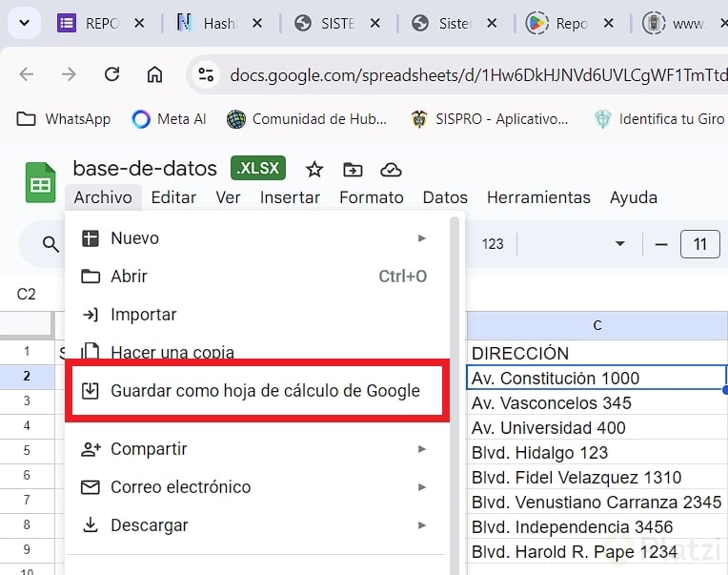Click cell Av. Universidad 400
728x575 pixels.
click(x=597, y=427)
